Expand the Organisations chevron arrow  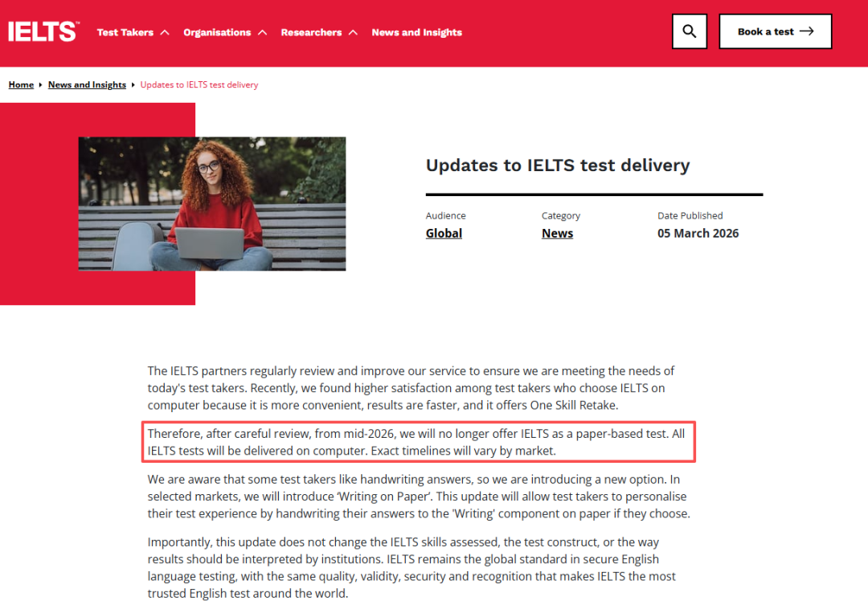pyautogui.click(x=262, y=33)
